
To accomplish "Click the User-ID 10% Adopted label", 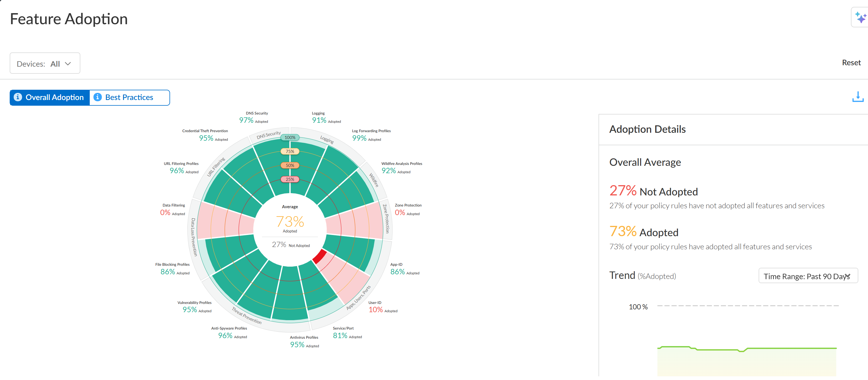I will (x=376, y=309).
